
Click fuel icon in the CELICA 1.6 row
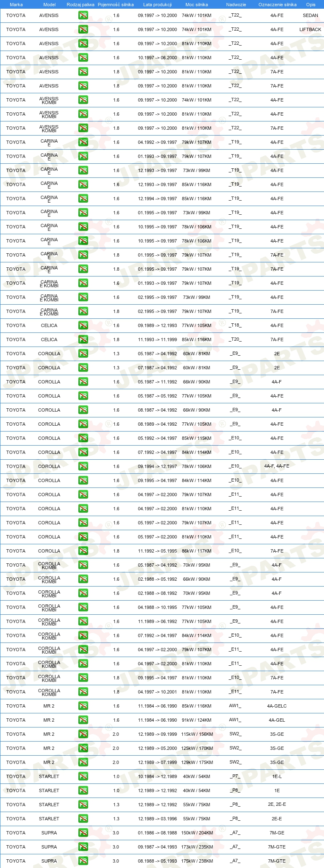(x=83, y=325)
